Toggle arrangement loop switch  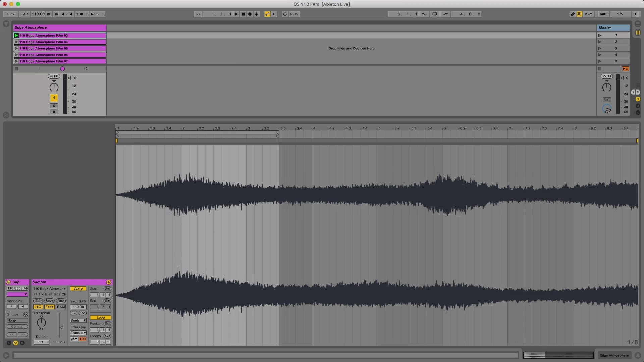click(435, 14)
